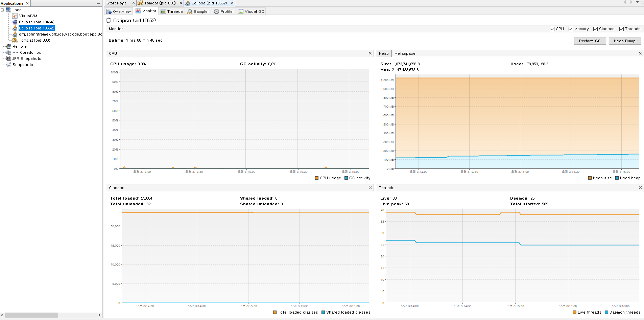Click the org.springframework.ide.vscode.boot.app icon
This screenshot has width=644, height=320.
[x=15, y=34]
